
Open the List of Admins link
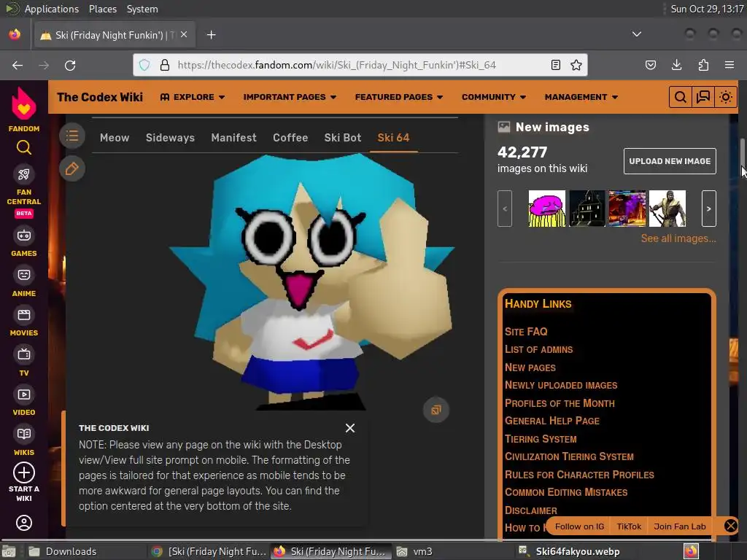tap(538, 349)
